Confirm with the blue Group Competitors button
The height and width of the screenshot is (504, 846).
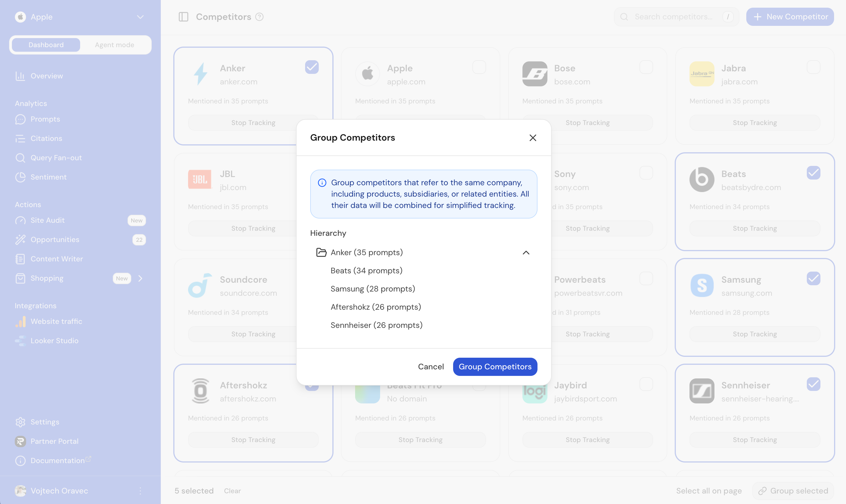point(495,366)
